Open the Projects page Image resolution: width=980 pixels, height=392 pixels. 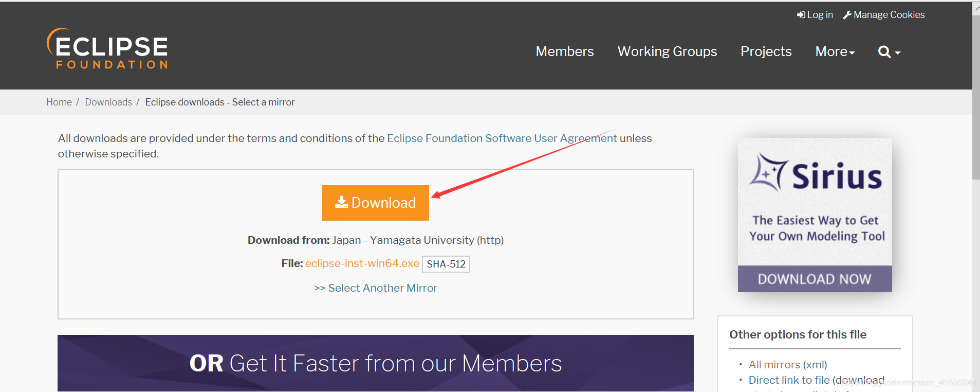[766, 51]
